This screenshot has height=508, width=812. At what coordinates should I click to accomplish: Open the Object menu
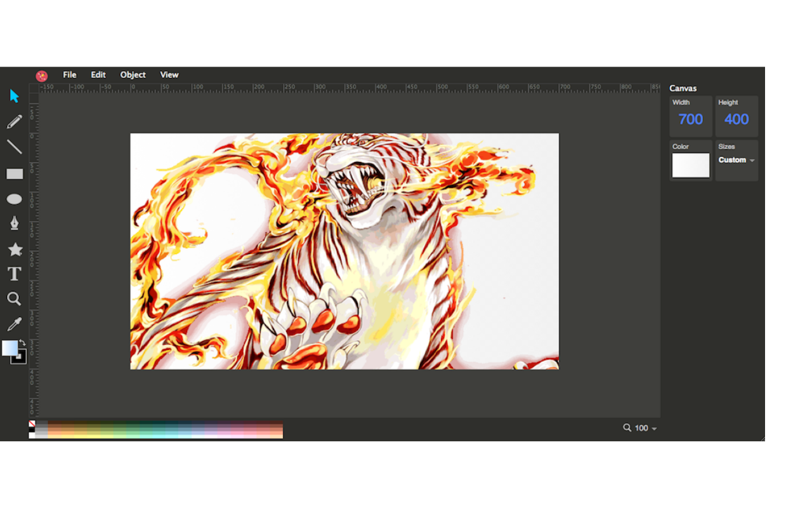[x=133, y=75]
